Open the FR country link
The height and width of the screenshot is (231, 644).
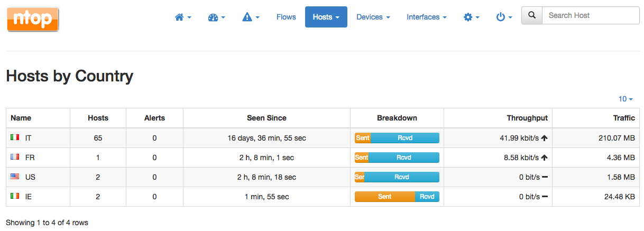(30, 158)
